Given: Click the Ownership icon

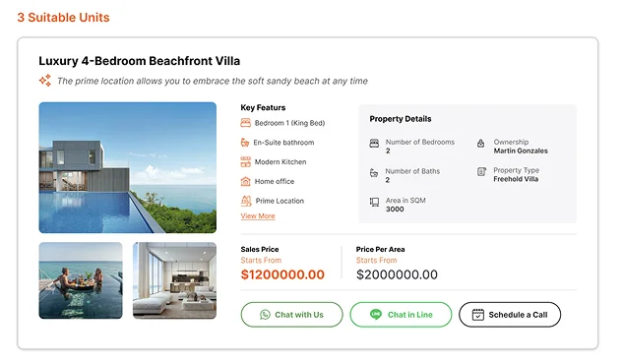Looking at the screenshot, I should [x=480, y=144].
